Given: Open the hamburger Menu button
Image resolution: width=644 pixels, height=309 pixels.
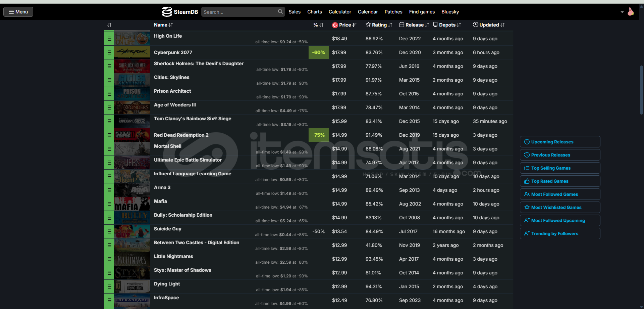Looking at the screenshot, I should click(x=18, y=12).
